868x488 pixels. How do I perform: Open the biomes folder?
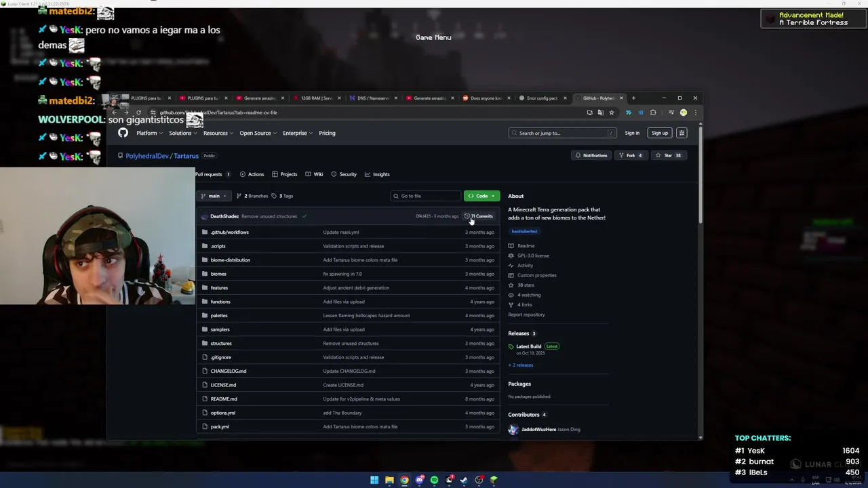218,274
